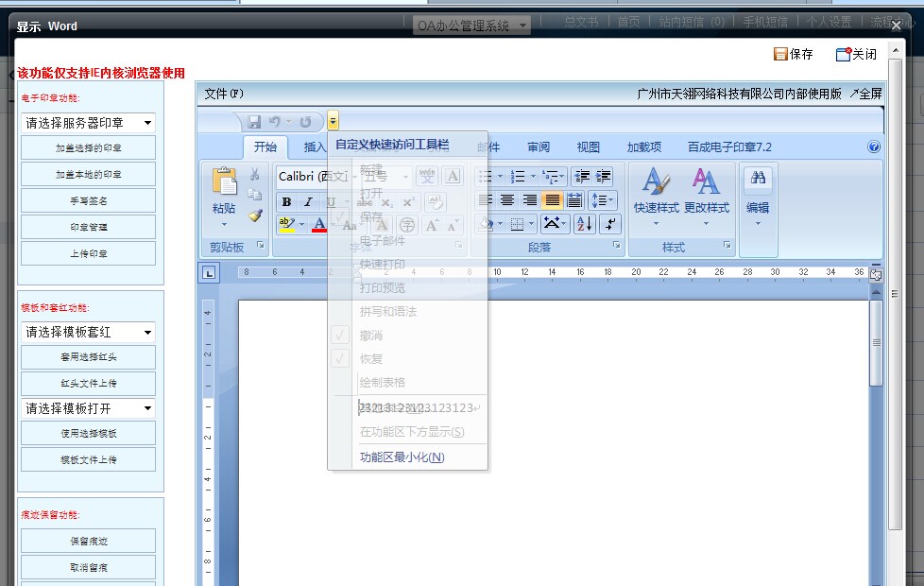924x586 pixels.
Task: Expand the bullets style dropdown arrow
Action: (501, 176)
